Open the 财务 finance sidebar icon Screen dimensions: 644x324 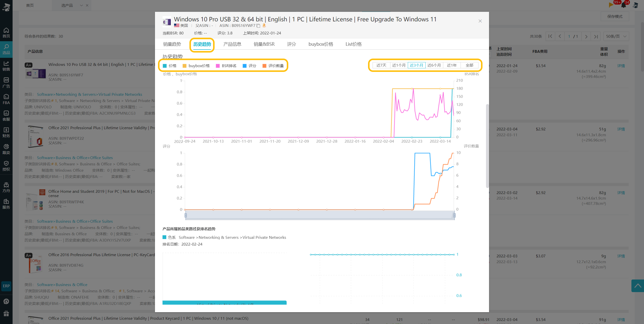click(6, 132)
